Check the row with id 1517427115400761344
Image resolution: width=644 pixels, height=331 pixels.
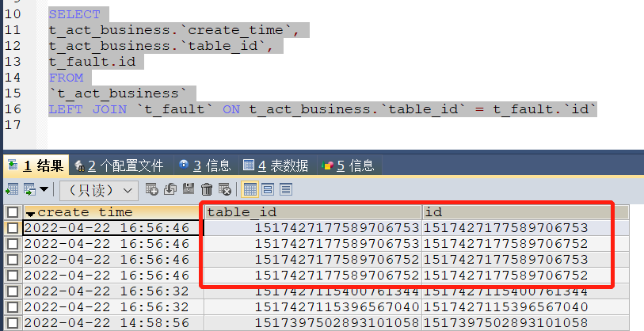(x=13, y=291)
